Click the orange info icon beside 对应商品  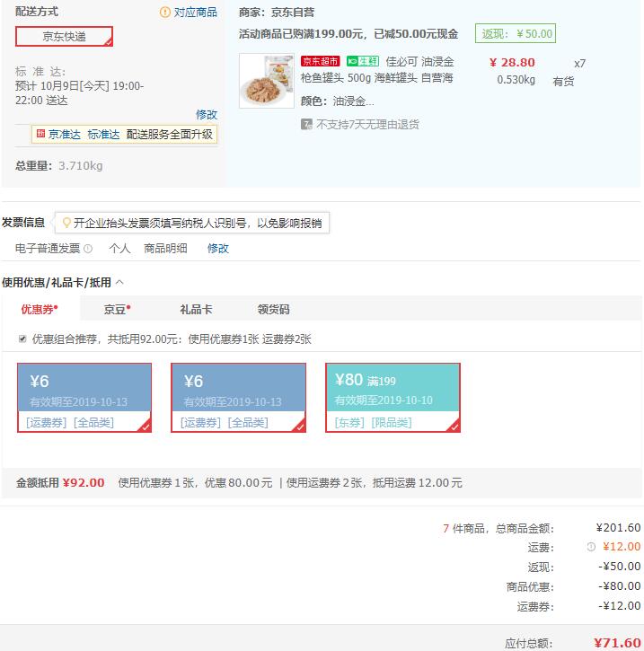(165, 13)
